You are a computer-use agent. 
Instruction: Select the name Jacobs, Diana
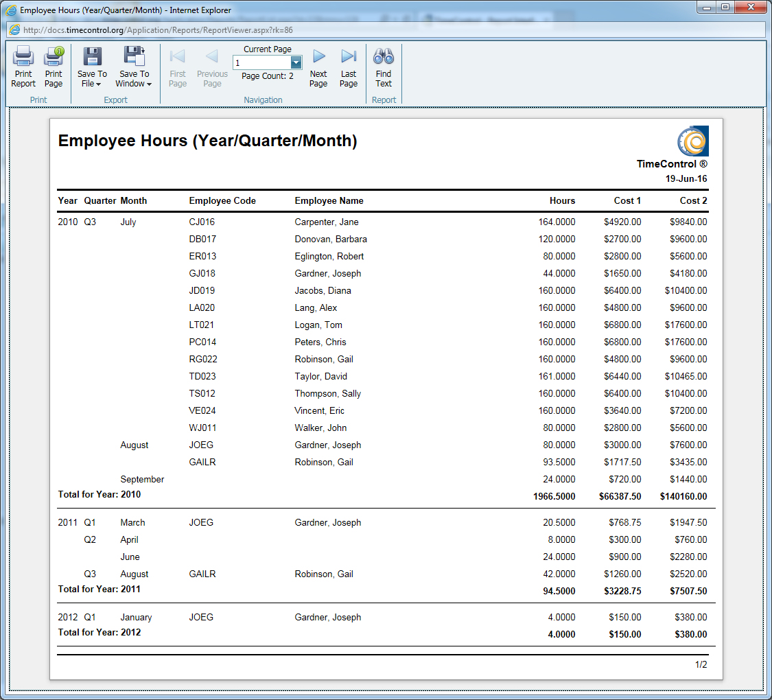coord(323,291)
